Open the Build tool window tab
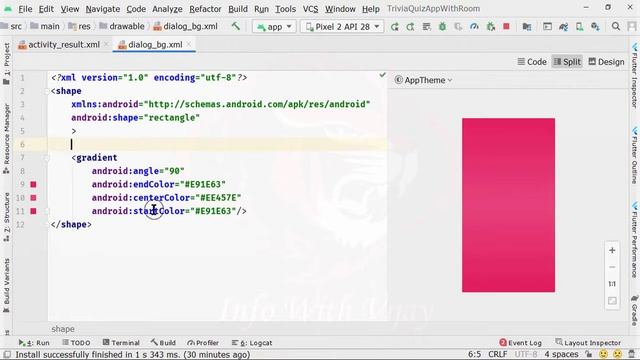Screen dimensions: 640x360 click(x=163, y=343)
